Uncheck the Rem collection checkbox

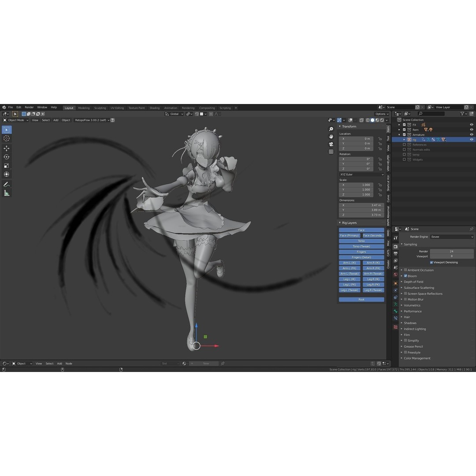pyautogui.click(x=404, y=130)
